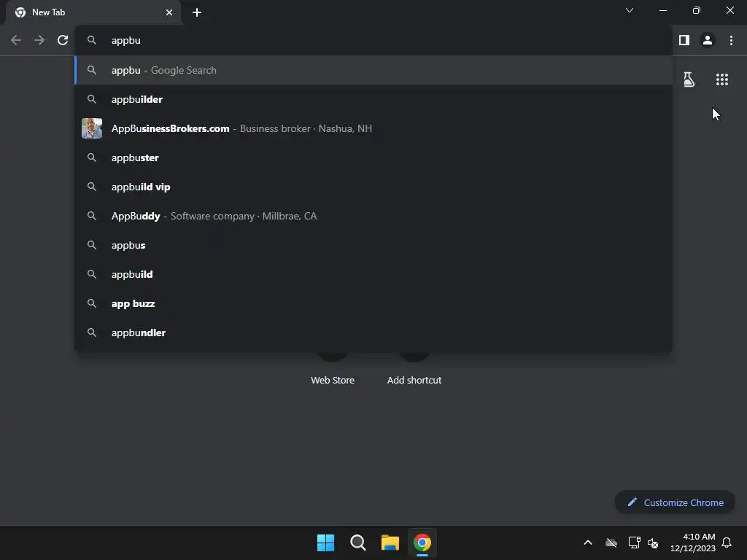The image size is (747, 560).
Task: Open the profile avatar menu
Action: pyautogui.click(x=708, y=41)
